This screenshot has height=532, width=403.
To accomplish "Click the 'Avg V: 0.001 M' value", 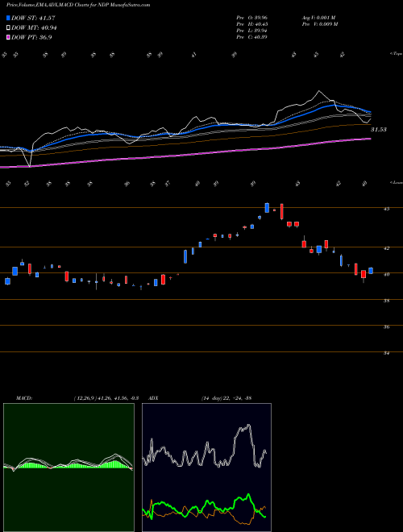I will [318, 18].
